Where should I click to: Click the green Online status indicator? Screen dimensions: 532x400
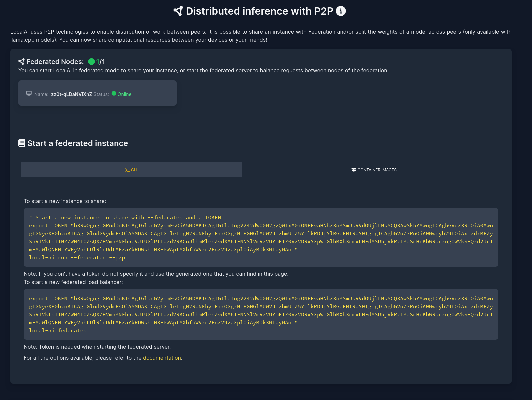coord(114,94)
